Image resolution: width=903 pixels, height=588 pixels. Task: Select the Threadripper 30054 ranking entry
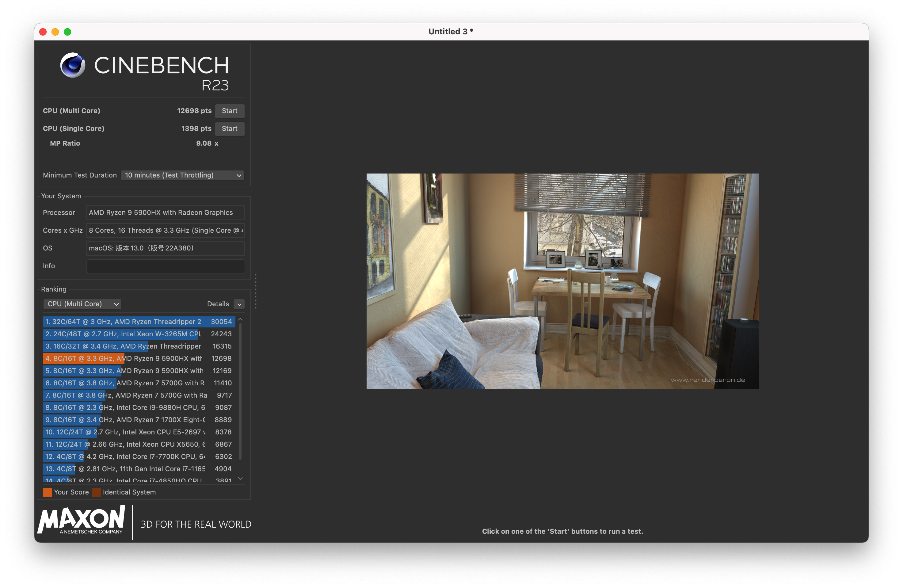click(x=139, y=322)
